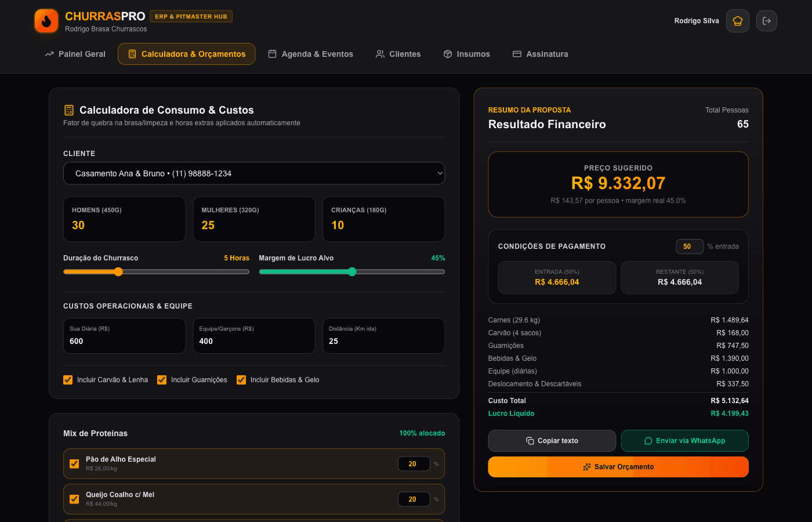The width and height of the screenshot is (812, 522).
Task: Uncheck Incluir Carvão & Lenha
Action: (68, 380)
